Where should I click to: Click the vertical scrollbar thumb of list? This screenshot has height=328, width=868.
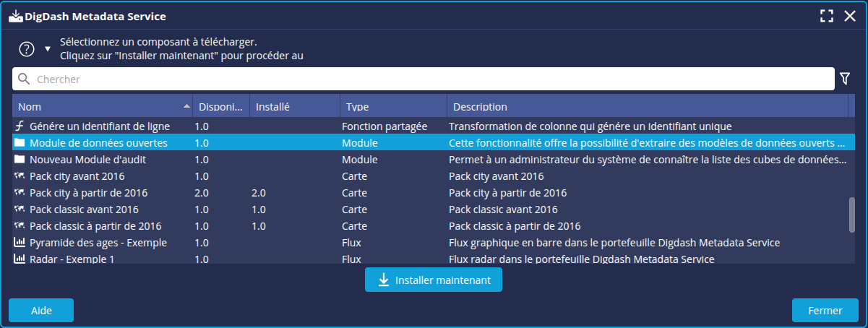[852, 215]
